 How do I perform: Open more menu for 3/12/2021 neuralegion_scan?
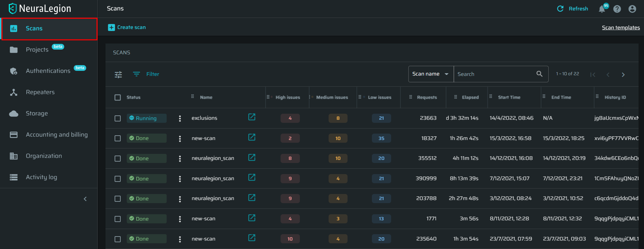(180, 199)
